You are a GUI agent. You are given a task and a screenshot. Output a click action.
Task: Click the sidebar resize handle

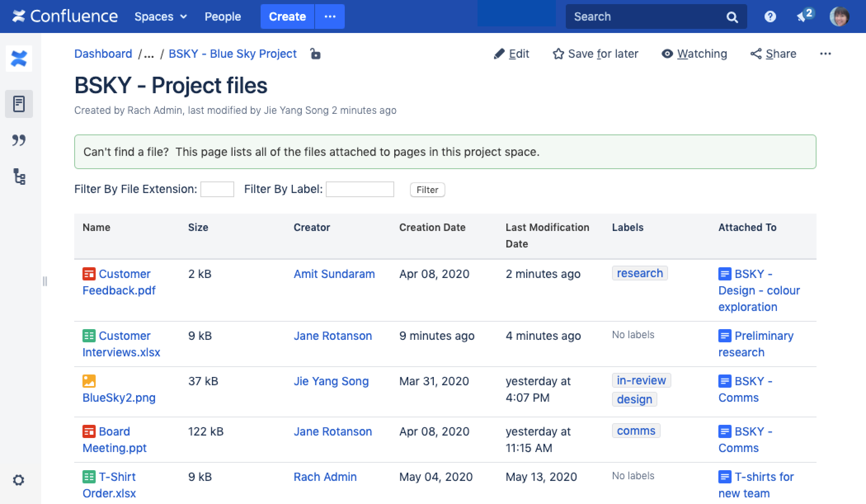coord(45,281)
